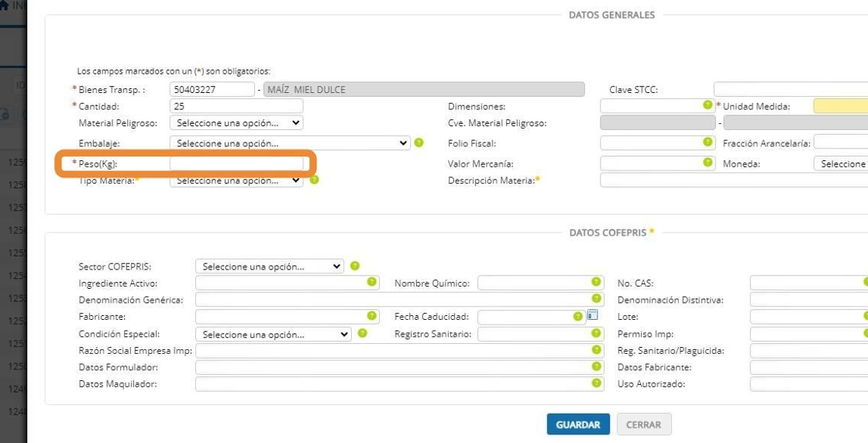Viewport: 868px width, 443px height.
Task: Focus the Cantidad input field
Action: 236,106
